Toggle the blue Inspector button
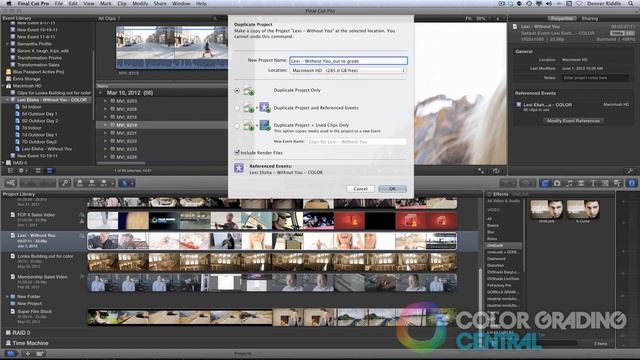Image resolution: width=640 pixels, height=360 pixels. tap(631, 183)
